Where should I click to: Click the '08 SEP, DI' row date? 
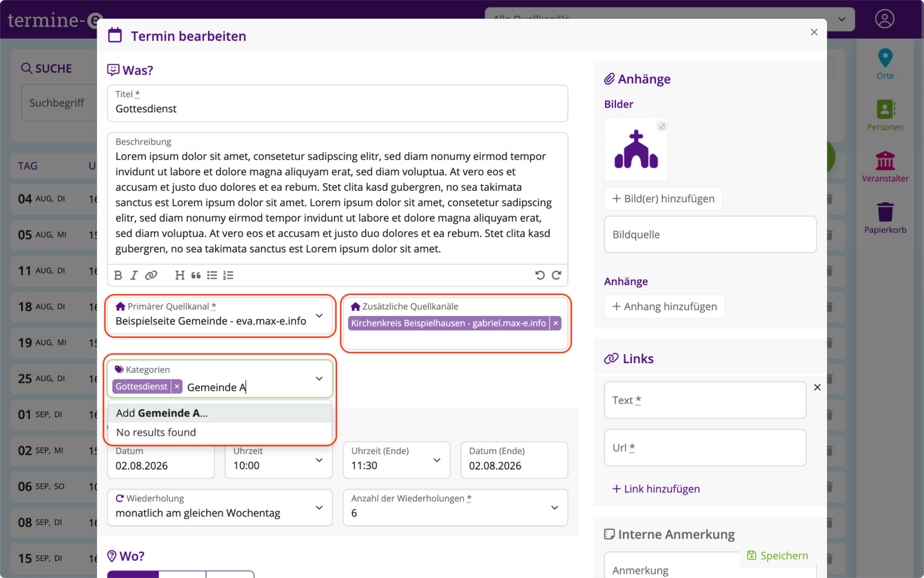(40, 522)
